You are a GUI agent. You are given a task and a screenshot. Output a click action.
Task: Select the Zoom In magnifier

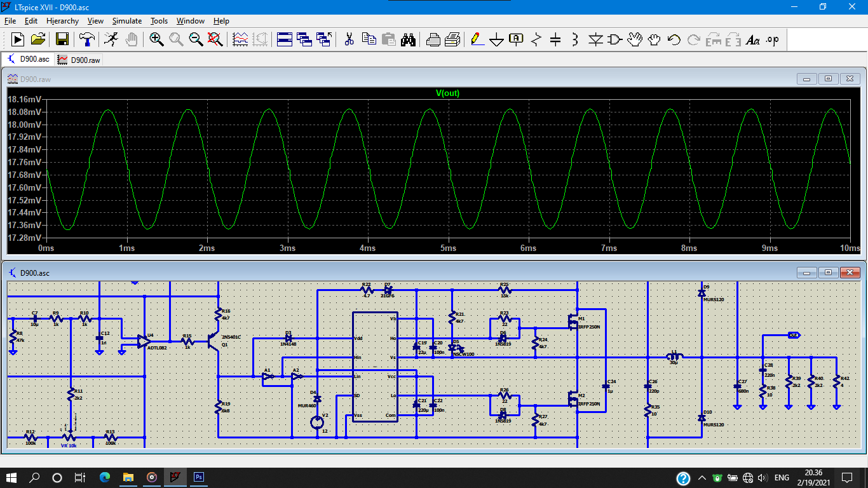[x=156, y=39]
